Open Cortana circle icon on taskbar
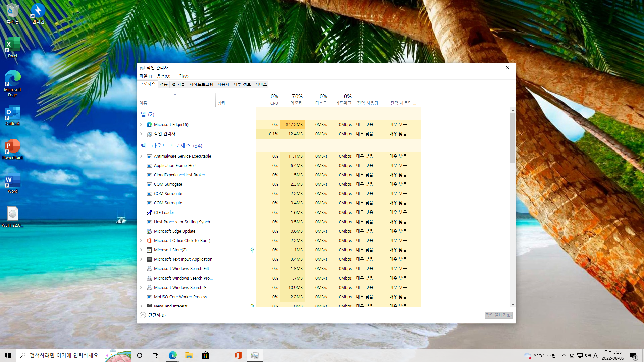Screen dimensions: 644x362 point(140,355)
